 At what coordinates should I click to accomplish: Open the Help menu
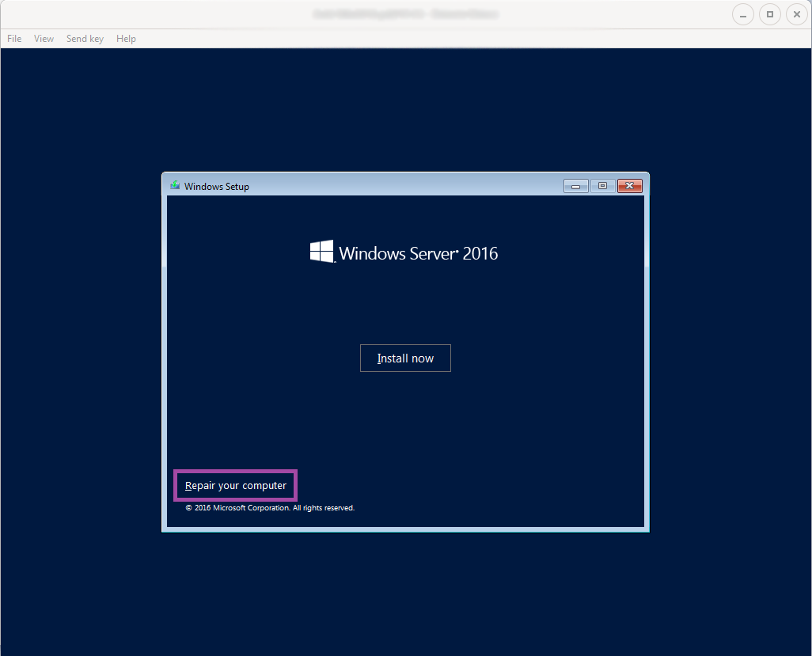126,39
